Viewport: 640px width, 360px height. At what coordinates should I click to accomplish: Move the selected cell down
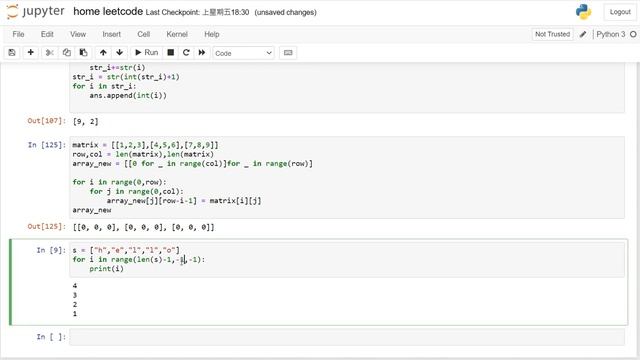click(120, 53)
